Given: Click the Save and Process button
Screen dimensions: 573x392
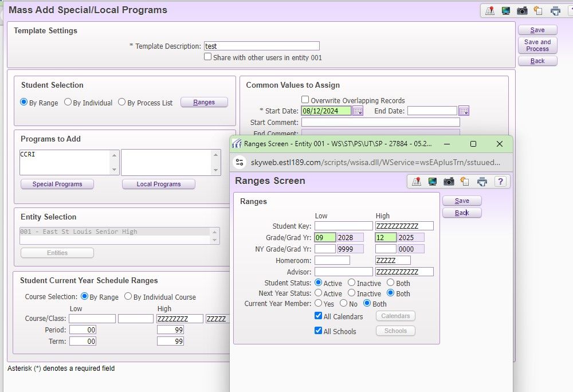Looking at the screenshot, I should (537, 45).
